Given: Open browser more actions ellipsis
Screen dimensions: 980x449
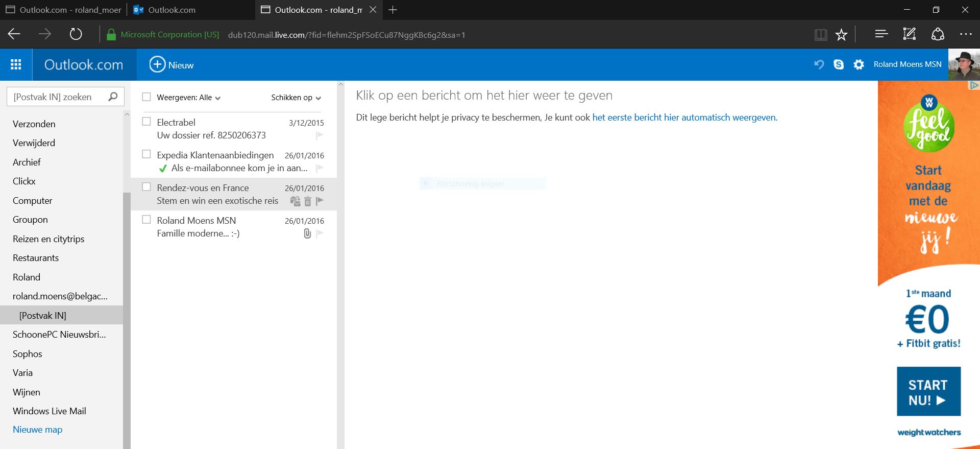Looking at the screenshot, I should click(x=966, y=34).
